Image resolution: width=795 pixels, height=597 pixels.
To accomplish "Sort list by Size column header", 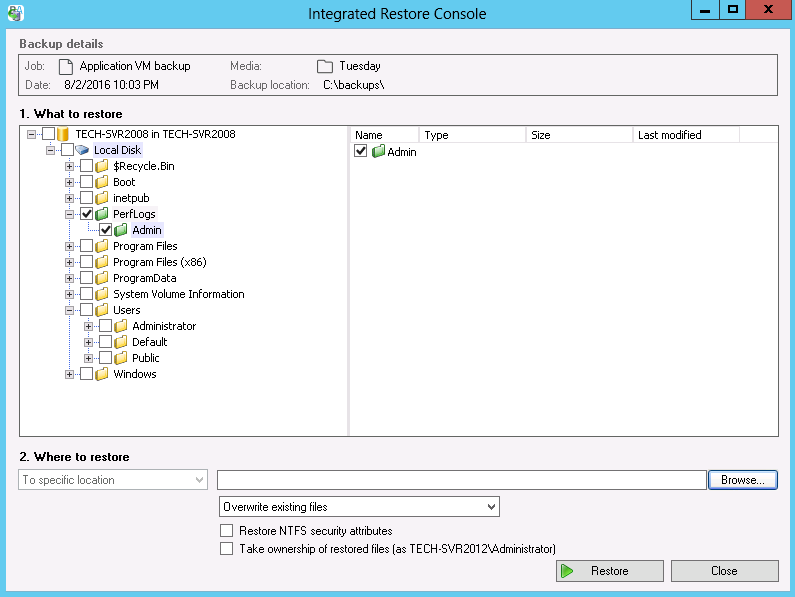I will [578, 135].
